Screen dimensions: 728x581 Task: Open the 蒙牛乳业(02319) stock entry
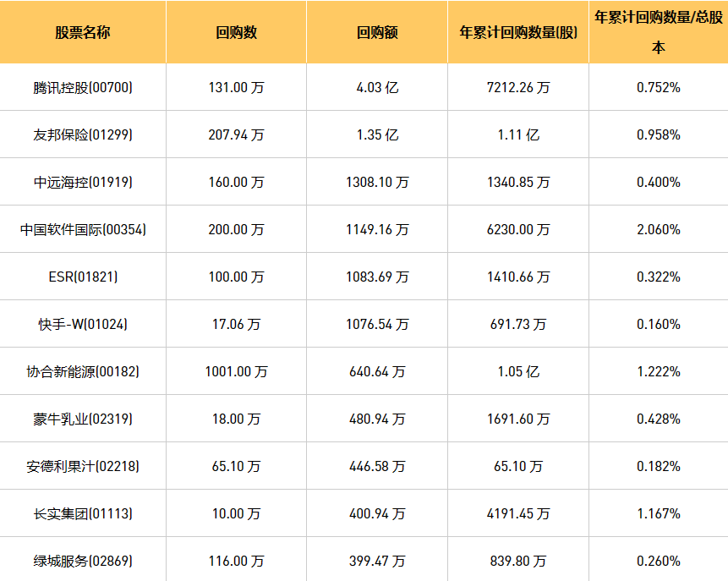(83, 419)
